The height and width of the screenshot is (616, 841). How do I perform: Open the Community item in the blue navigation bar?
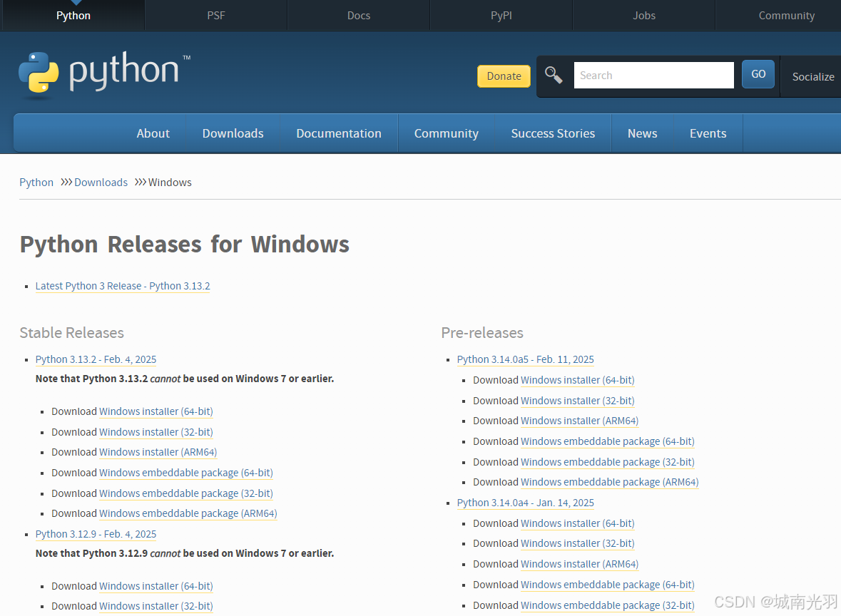click(447, 133)
